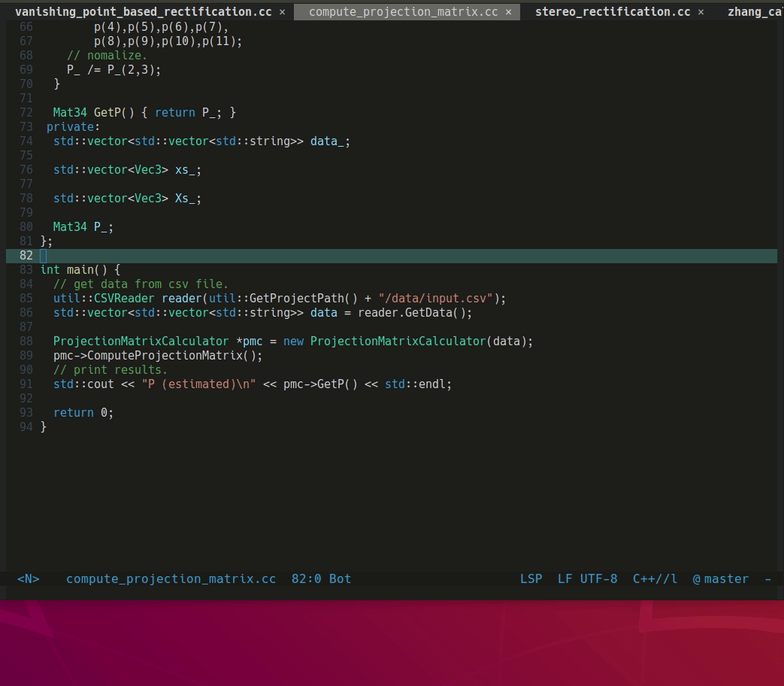Open the stereo_rectification.cc tab

[x=613, y=11]
